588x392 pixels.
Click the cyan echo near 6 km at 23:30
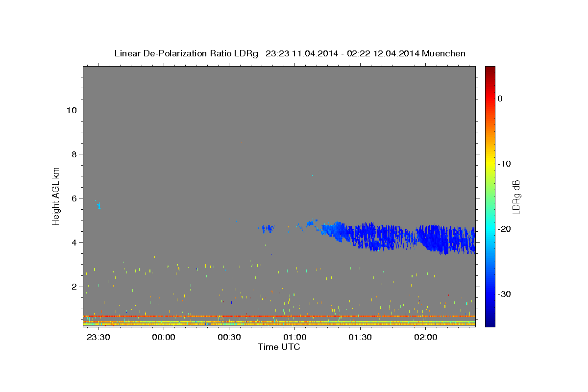click(98, 205)
